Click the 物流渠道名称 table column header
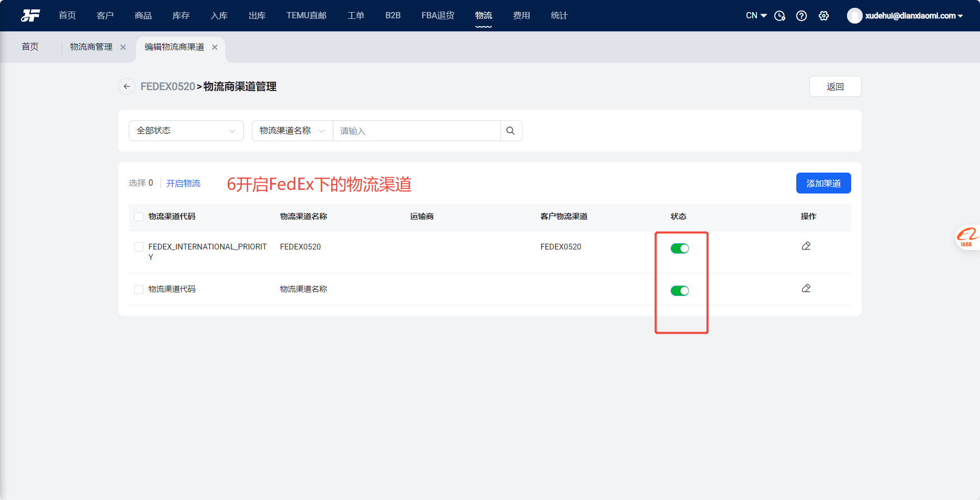This screenshot has width=980, height=500. 304,217
